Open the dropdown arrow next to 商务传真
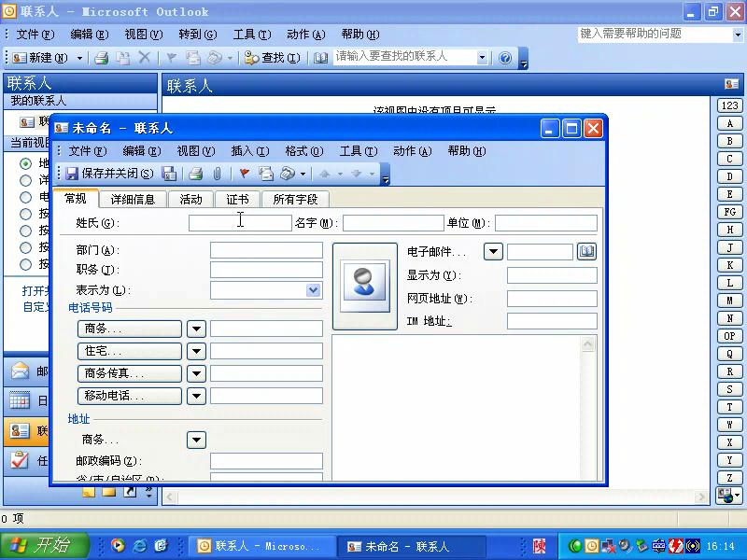This screenshot has height=560, width=747. [196, 374]
